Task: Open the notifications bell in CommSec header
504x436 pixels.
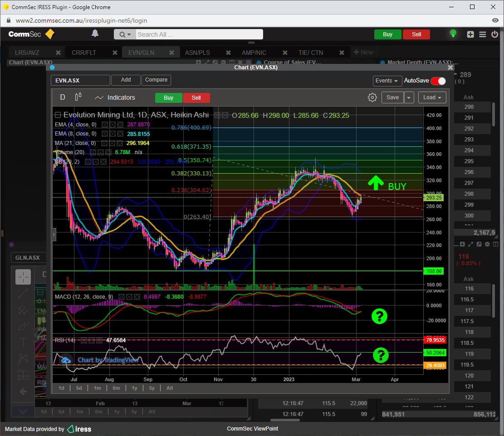Action: coord(95,34)
